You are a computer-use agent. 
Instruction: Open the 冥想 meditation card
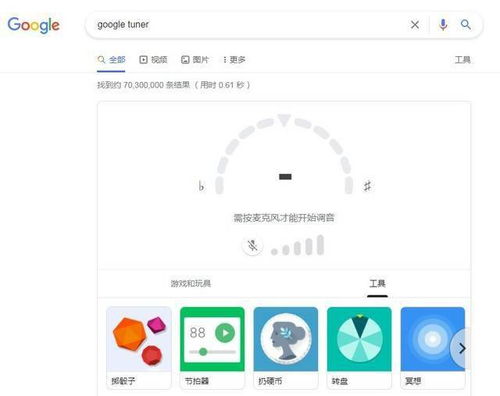coord(433,348)
